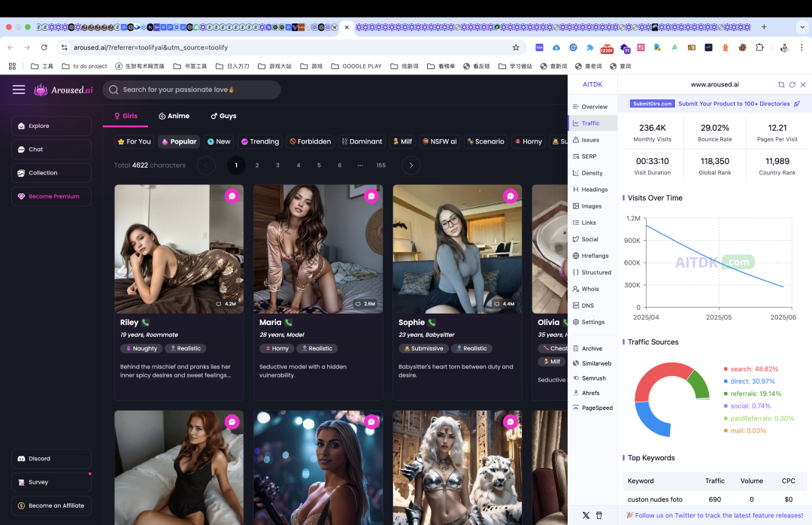812x525 pixels.
Task: Open the hamburger menu beside Aroused.ai logo
Action: click(19, 90)
